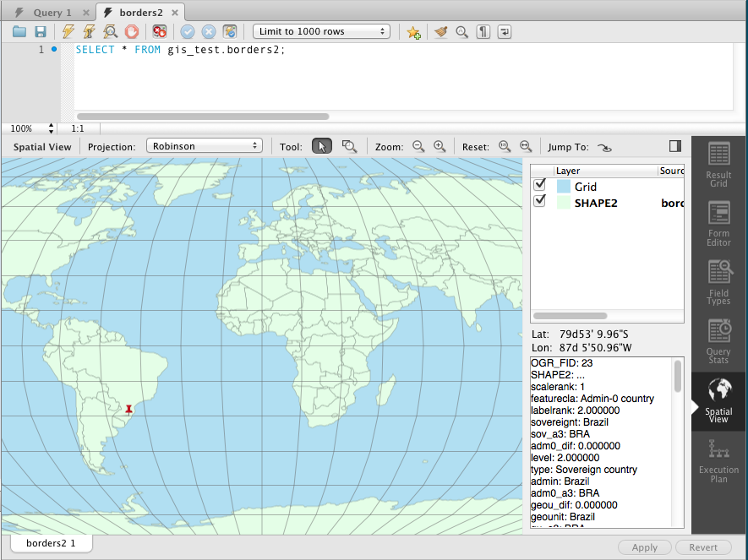Change the Robinson projection dropdown
748x560 pixels.
pos(204,145)
